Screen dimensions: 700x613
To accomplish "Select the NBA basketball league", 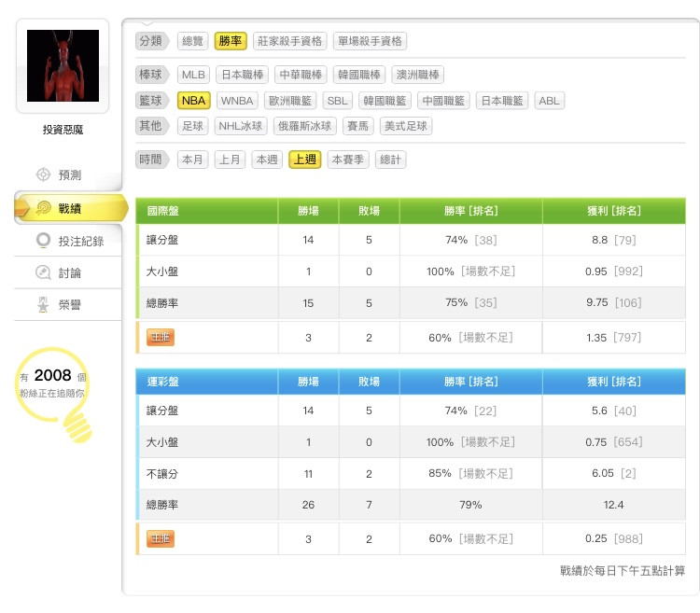I will (194, 101).
